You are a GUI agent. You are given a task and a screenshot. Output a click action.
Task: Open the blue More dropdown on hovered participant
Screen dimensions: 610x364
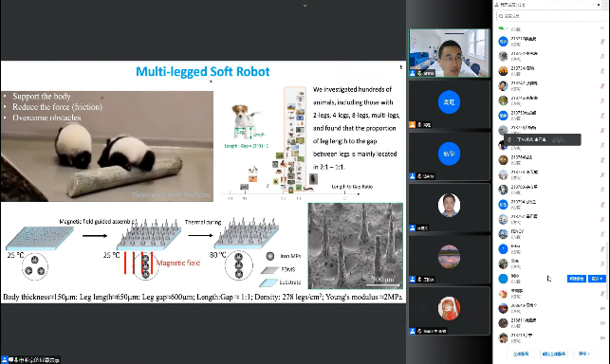pyautogui.click(x=597, y=279)
